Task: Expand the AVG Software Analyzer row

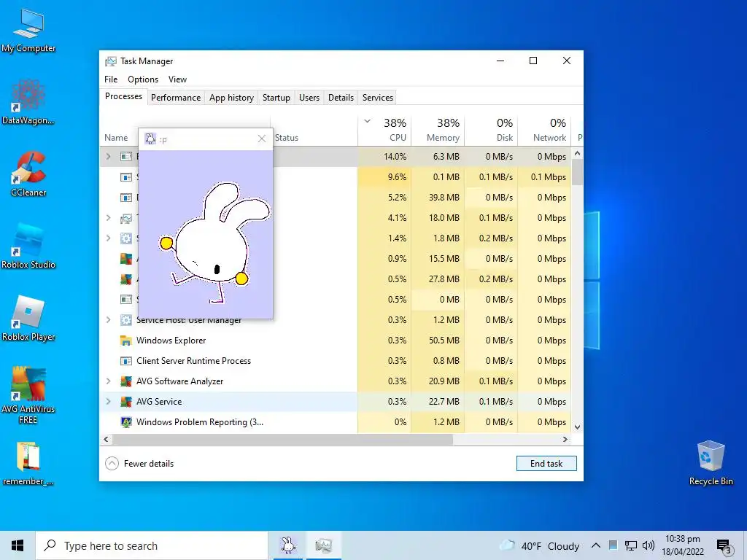Action: pos(109,381)
